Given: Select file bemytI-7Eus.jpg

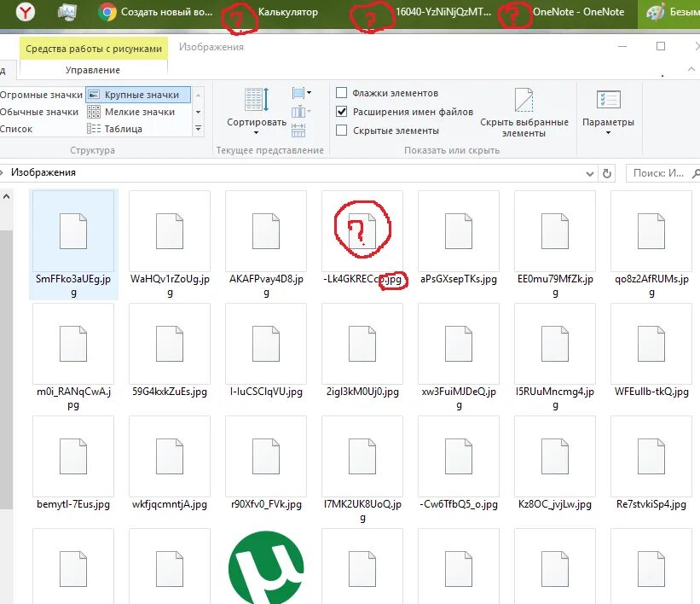Looking at the screenshot, I should [x=73, y=463].
